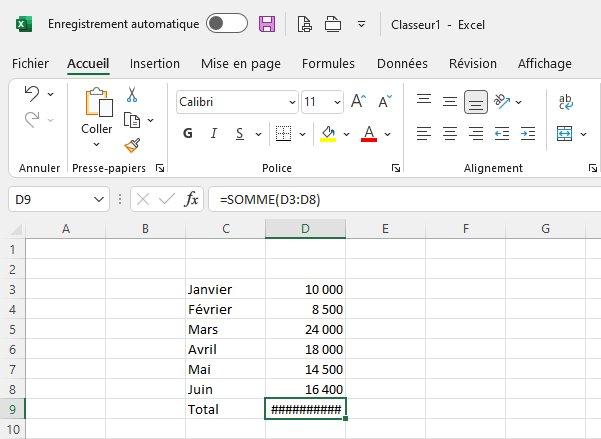Click the fx Insert Function icon
The height and width of the screenshot is (439, 601).
point(191,199)
